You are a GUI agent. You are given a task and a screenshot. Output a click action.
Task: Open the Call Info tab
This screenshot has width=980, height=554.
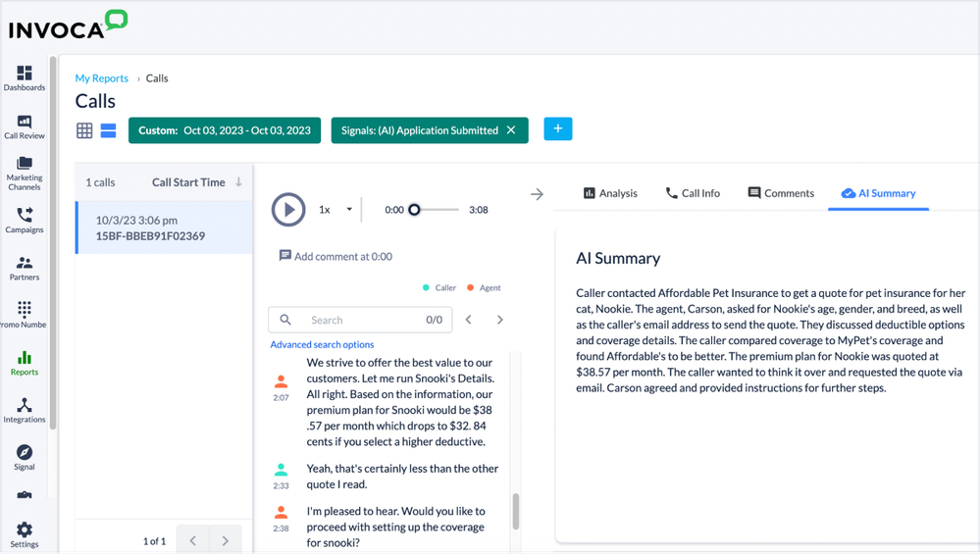[x=693, y=193]
